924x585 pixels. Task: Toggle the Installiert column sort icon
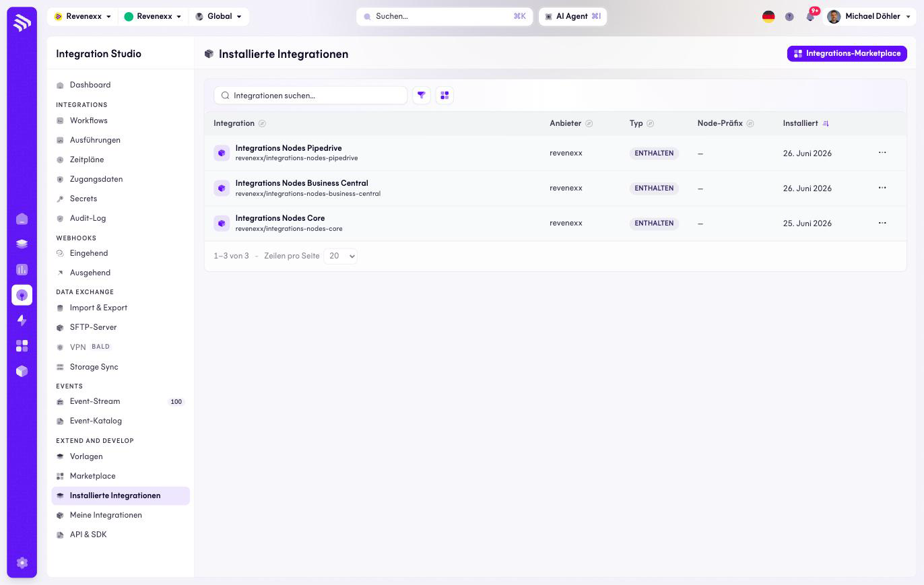(826, 124)
